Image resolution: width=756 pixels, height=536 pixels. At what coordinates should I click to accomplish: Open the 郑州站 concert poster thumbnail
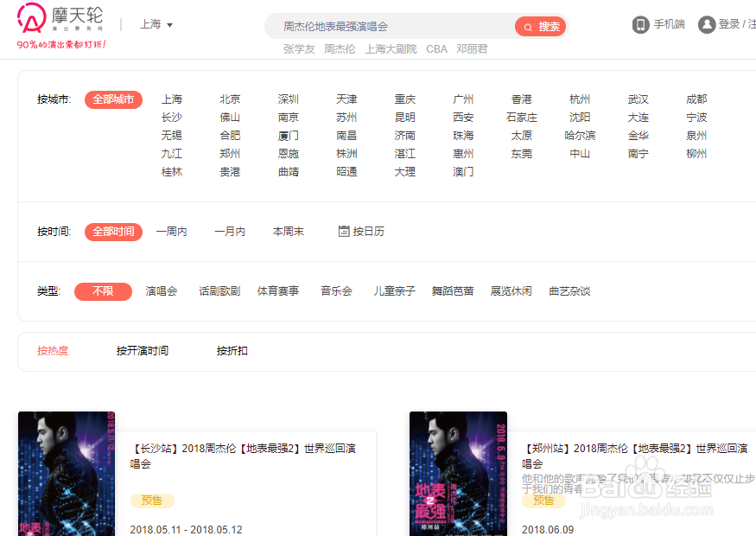point(458,474)
